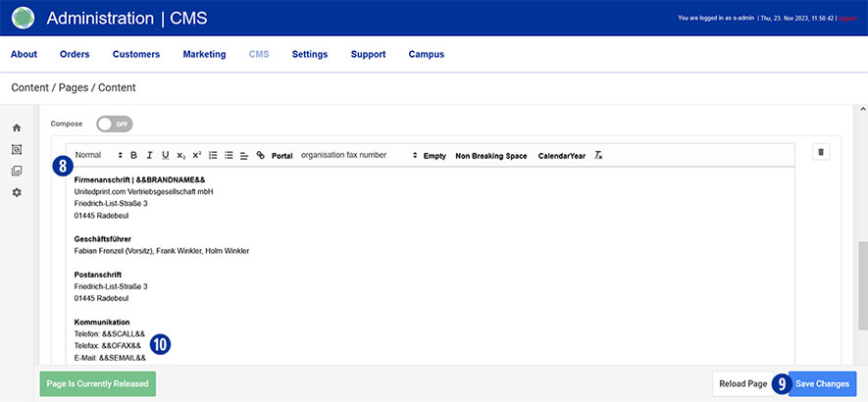The image size is (868, 402).
Task: Apply subscript formatting
Action: 180,156
